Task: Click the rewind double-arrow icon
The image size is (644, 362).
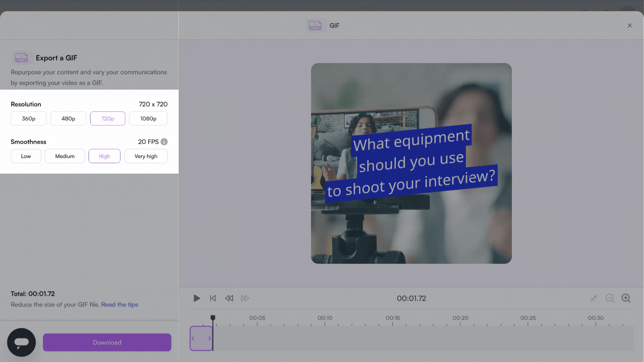Action: [229, 298]
